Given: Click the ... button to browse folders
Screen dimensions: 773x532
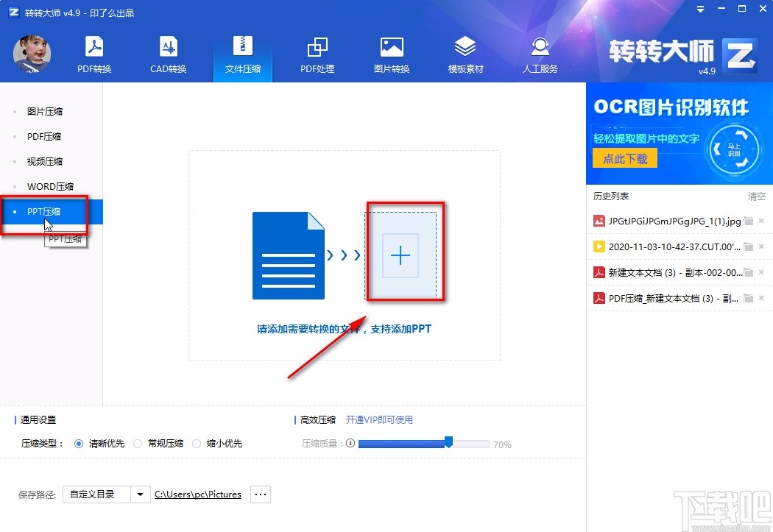Looking at the screenshot, I should [x=260, y=494].
